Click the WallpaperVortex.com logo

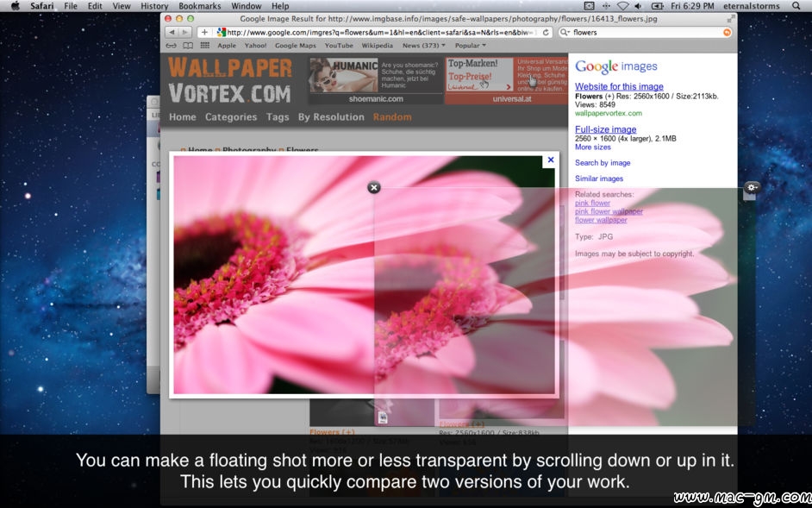230,81
